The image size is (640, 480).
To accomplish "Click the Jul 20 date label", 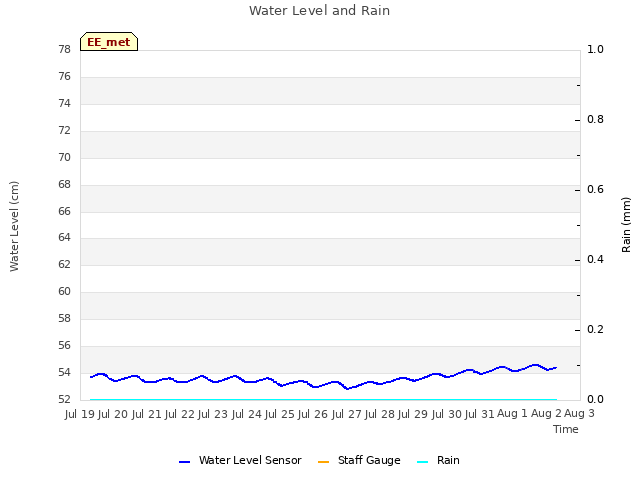I will tap(113, 414).
